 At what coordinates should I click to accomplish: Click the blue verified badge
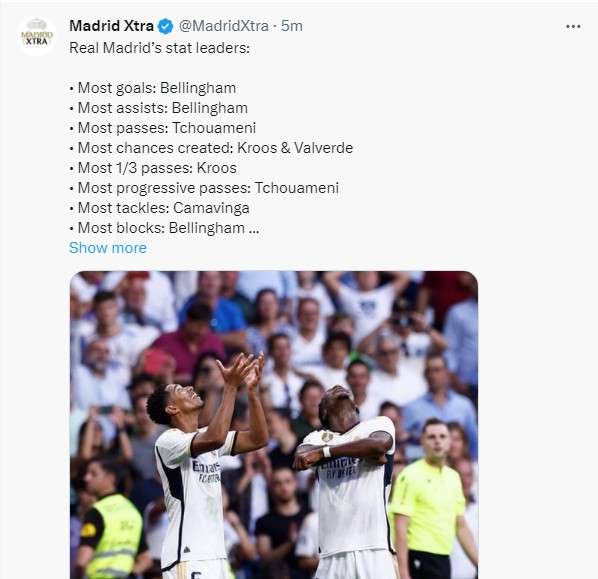(x=166, y=26)
